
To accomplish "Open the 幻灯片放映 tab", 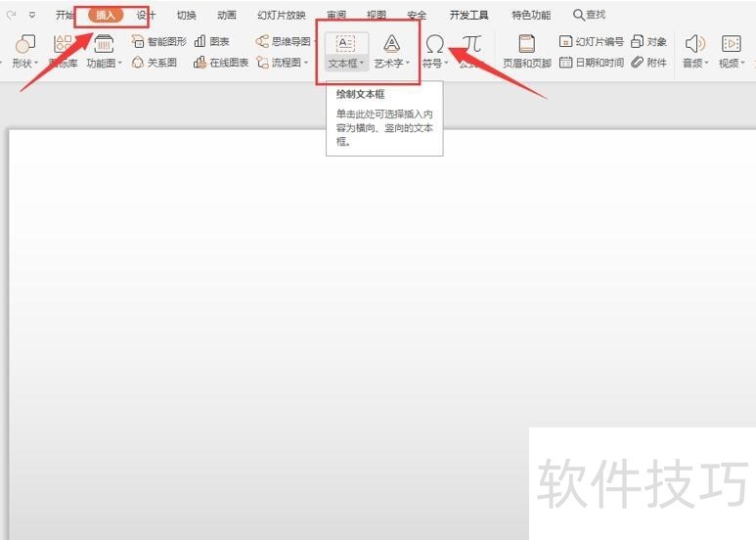I will [282, 16].
